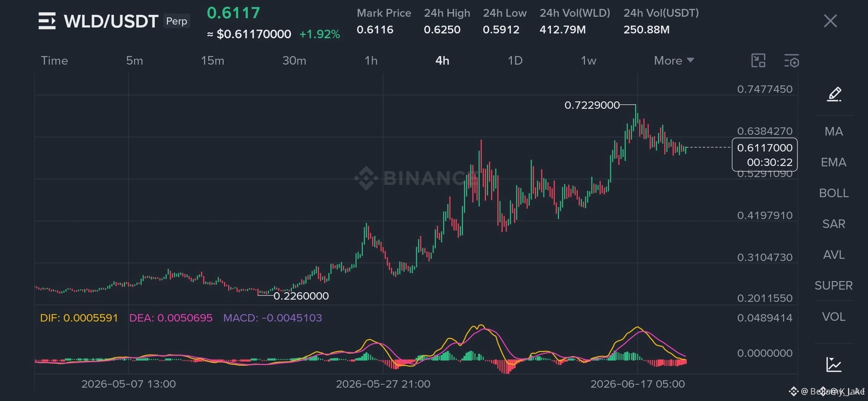Click the 0.7229000 high price label
The width and height of the screenshot is (868, 401).
tap(592, 105)
